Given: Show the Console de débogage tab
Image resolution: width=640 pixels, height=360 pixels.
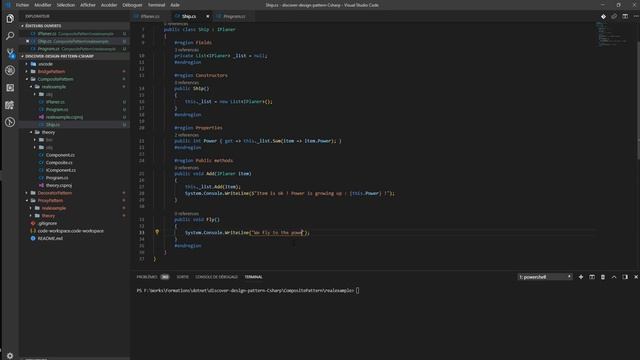Looking at the screenshot, I should (x=216, y=277).
